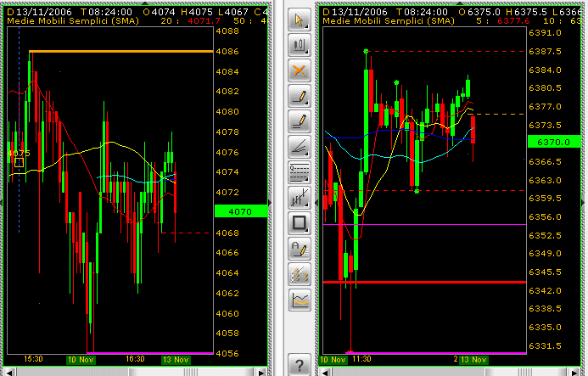Click the green 4070 current price label

[240, 211]
